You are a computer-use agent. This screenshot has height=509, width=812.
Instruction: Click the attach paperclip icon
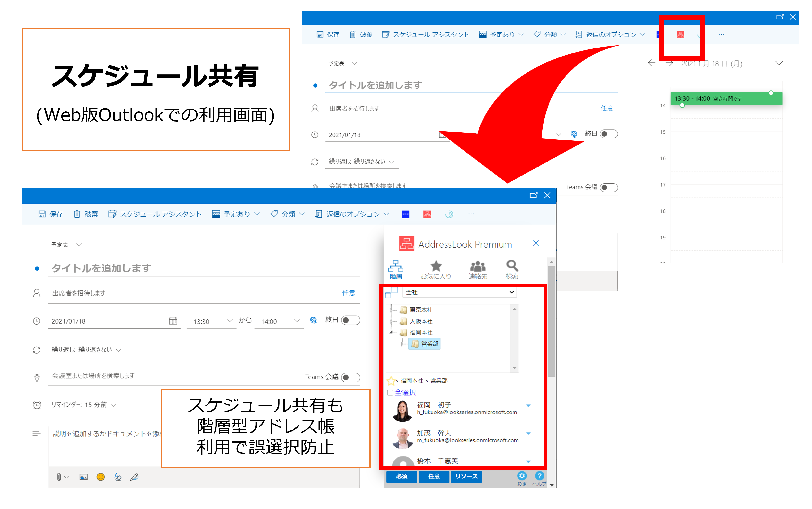(x=59, y=477)
